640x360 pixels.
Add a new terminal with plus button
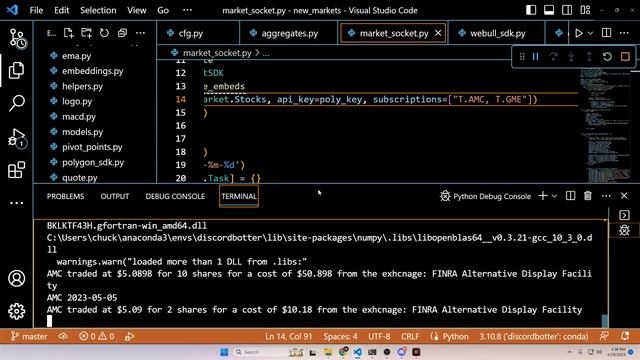[543, 196]
